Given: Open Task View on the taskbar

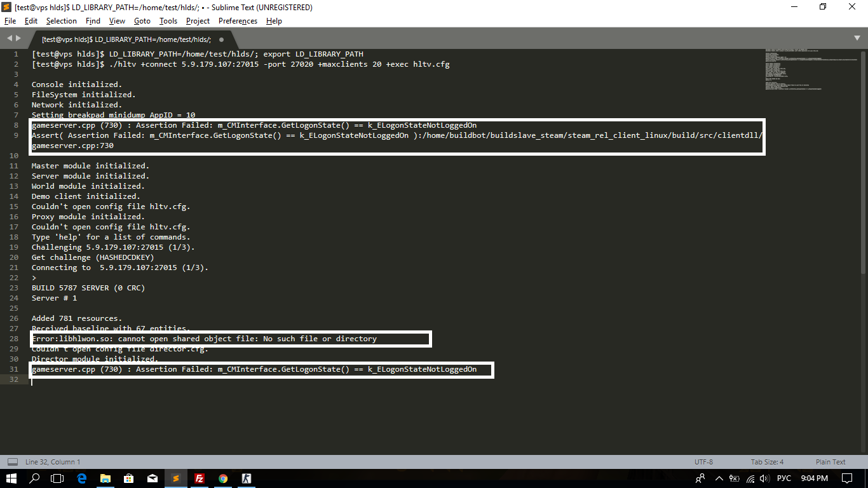Looking at the screenshot, I should [x=57, y=478].
